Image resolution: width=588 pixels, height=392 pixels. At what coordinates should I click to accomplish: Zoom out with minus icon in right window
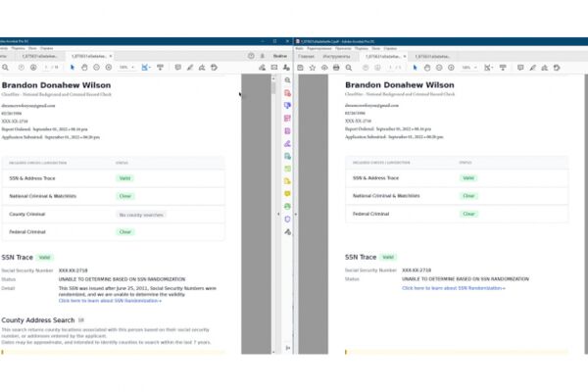439,68
